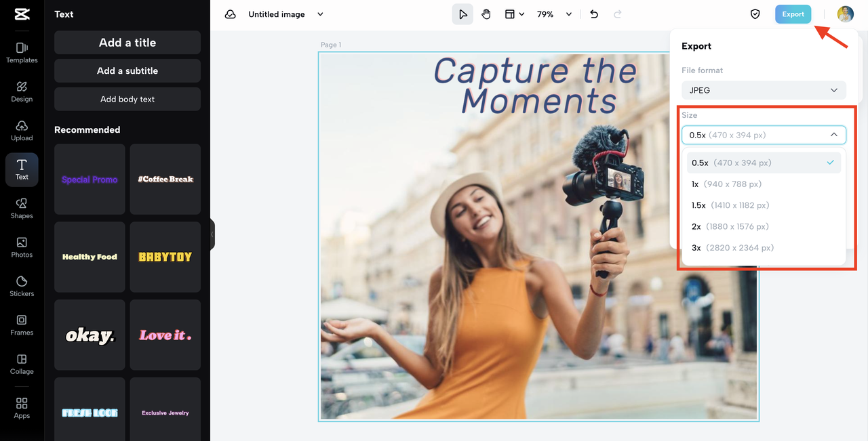Open the Shapes sidebar panel
The height and width of the screenshot is (441, 868).
pos(22,209)
